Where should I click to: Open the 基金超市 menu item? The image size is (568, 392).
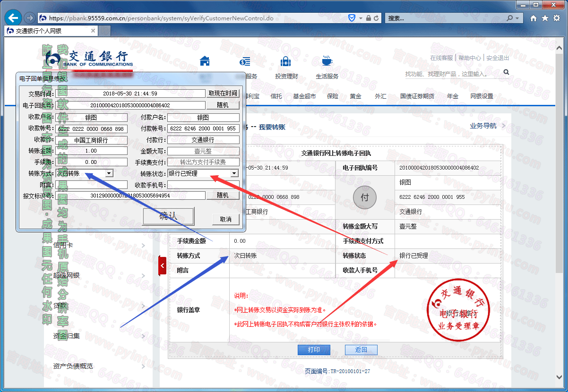304,96
